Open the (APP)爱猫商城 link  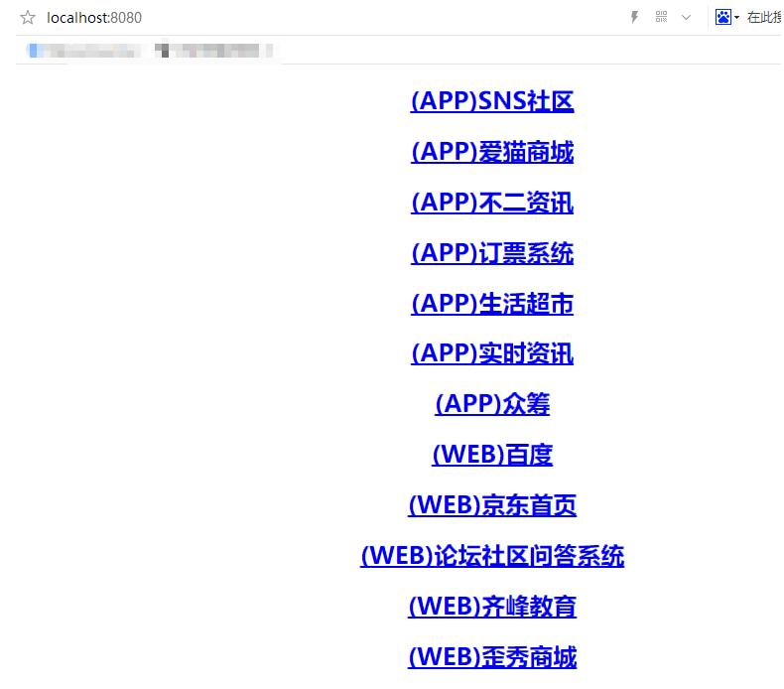tap(492, 152)
